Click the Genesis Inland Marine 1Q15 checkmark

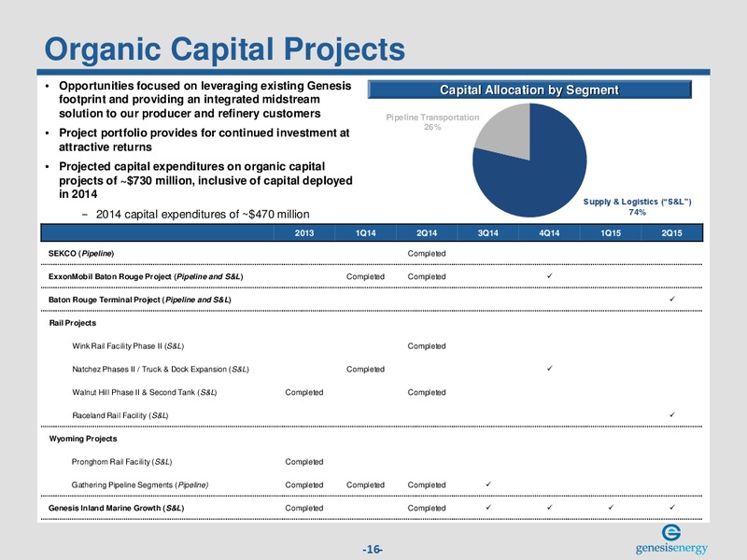click(x=611, y=507)
